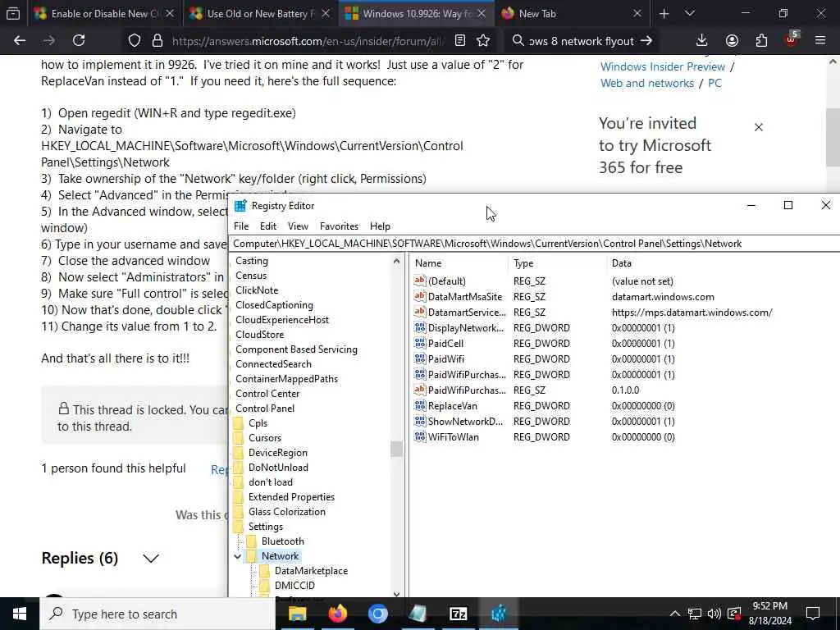This screenshot has height=630, width=840.
Task: Open Firefox downloads panel
Action: click(702, 41)
